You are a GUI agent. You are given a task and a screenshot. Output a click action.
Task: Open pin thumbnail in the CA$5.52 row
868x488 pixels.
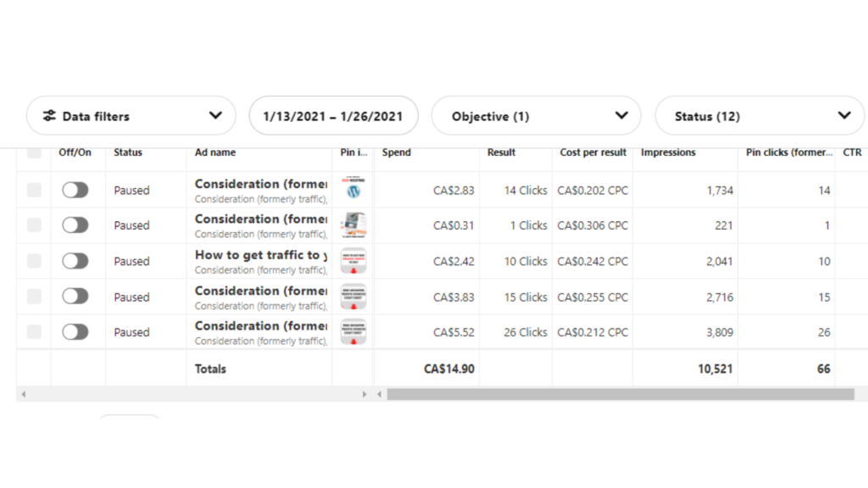tap(353, 332)
